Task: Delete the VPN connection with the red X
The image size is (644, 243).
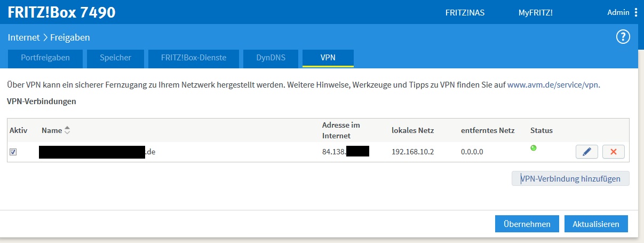Action: coord(614,152)
